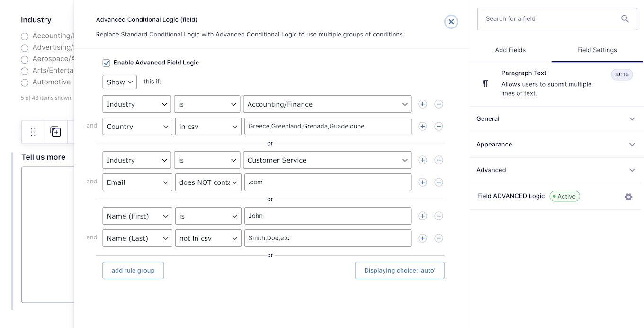Select the Accounting/Finance radio option

point(25,36)
